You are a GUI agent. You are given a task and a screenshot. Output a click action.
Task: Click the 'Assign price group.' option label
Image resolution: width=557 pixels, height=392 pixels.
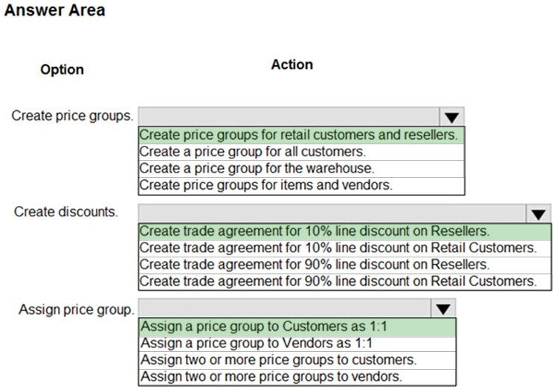(x=77, y=309)
